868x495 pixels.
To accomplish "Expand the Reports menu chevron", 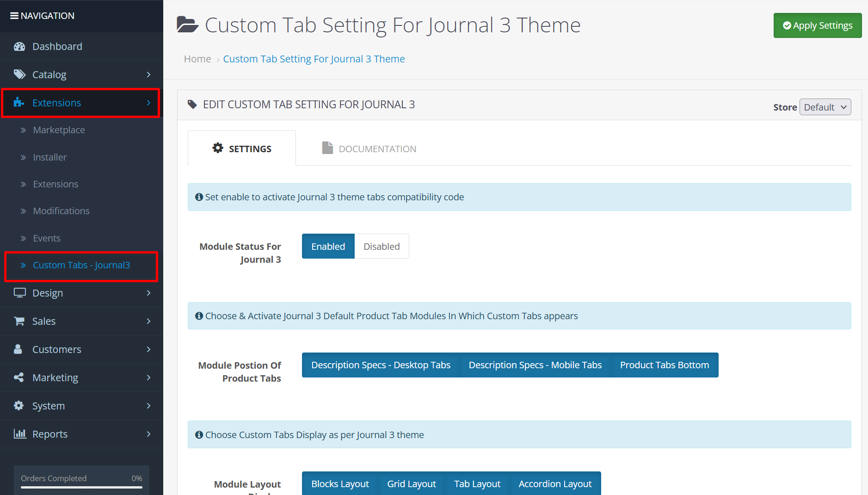I will point(148,434).
